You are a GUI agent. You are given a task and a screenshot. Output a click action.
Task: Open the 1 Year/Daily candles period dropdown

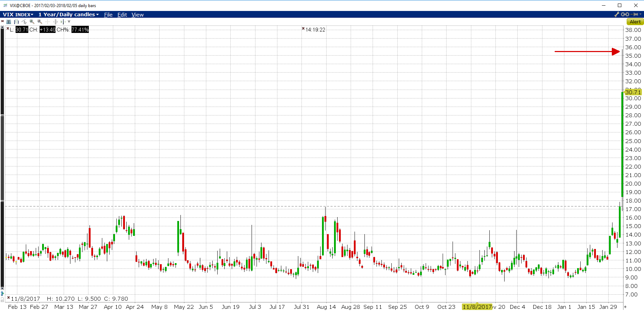pos(69,15)
